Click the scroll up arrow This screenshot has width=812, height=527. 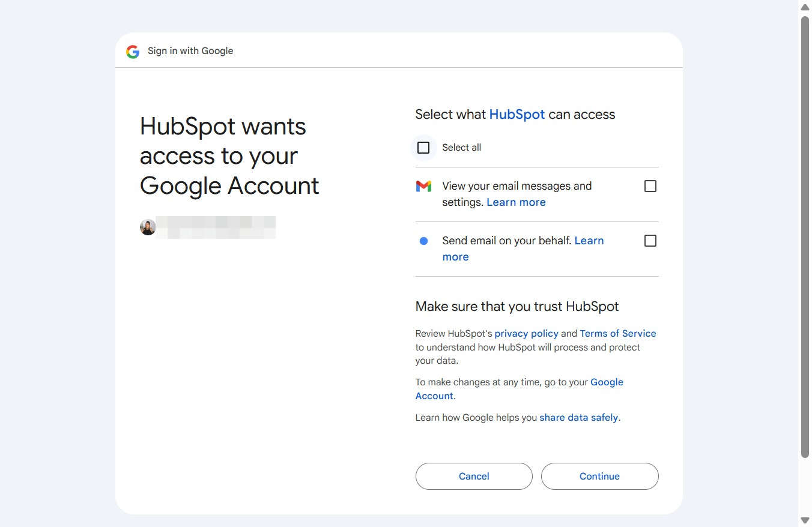click(x=805, y=7)
